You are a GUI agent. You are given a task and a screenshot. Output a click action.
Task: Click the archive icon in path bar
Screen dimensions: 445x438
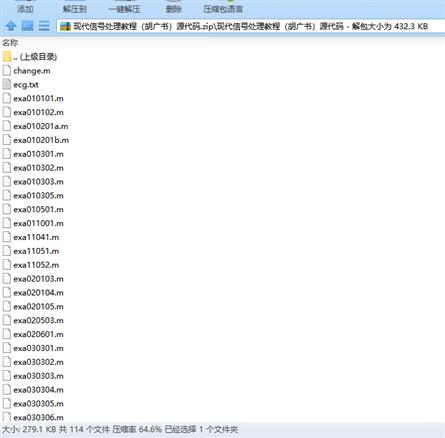[66, 26]
